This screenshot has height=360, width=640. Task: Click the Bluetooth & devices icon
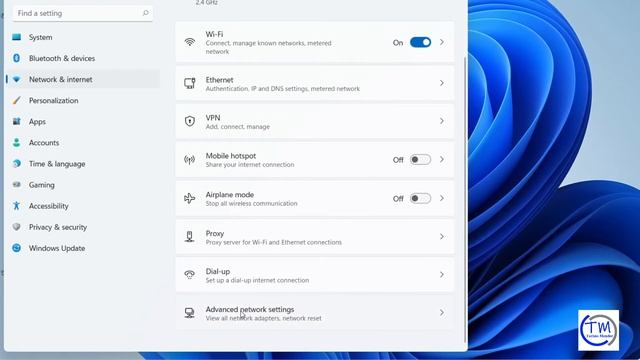point(16,58)
